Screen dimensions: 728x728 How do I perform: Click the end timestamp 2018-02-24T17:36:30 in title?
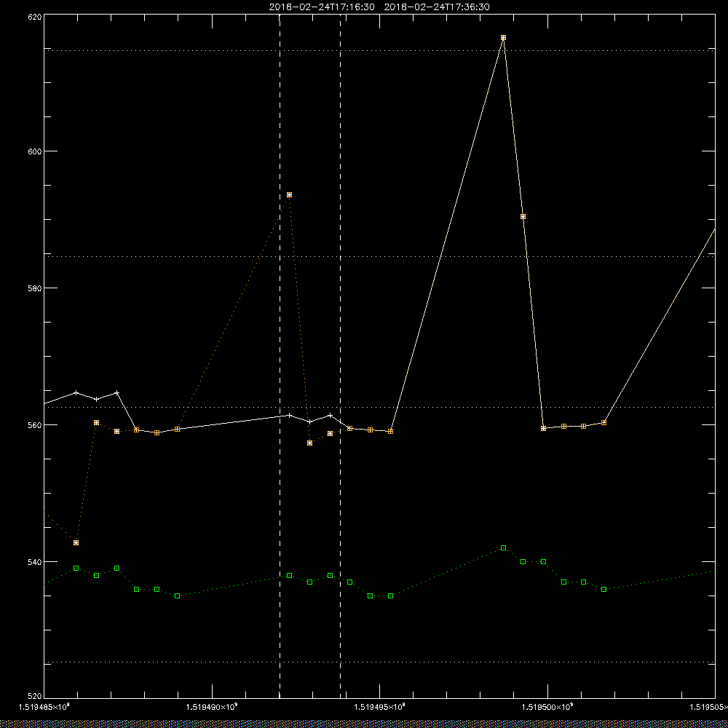click(437, 7)
